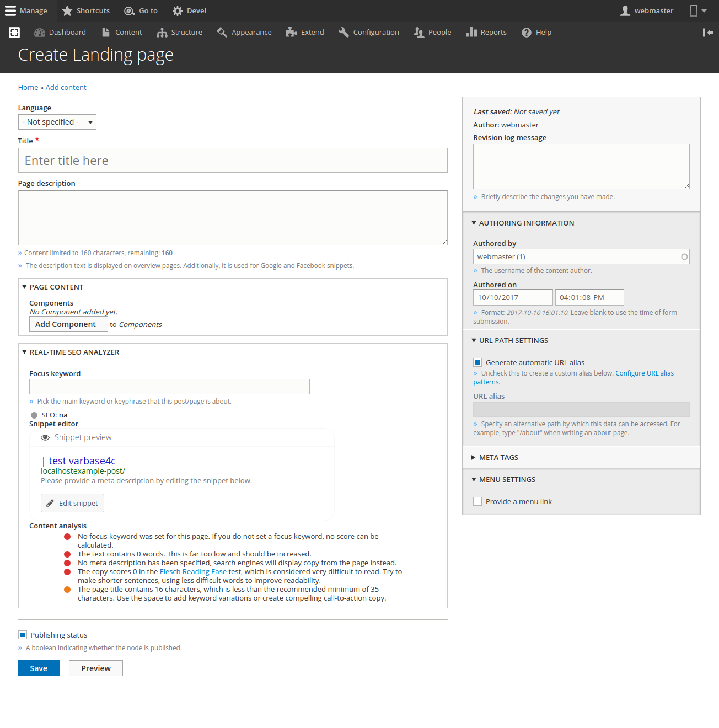Screen dimensions: 719x728
Task: Open the Shortcuts star icon
Action: pyautogui.click(x=67, y=11)
